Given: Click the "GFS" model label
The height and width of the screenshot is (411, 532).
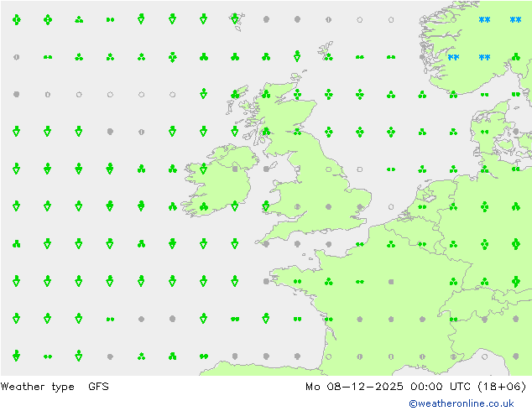Looking at the screenshot, I should [x=98, y=386].
